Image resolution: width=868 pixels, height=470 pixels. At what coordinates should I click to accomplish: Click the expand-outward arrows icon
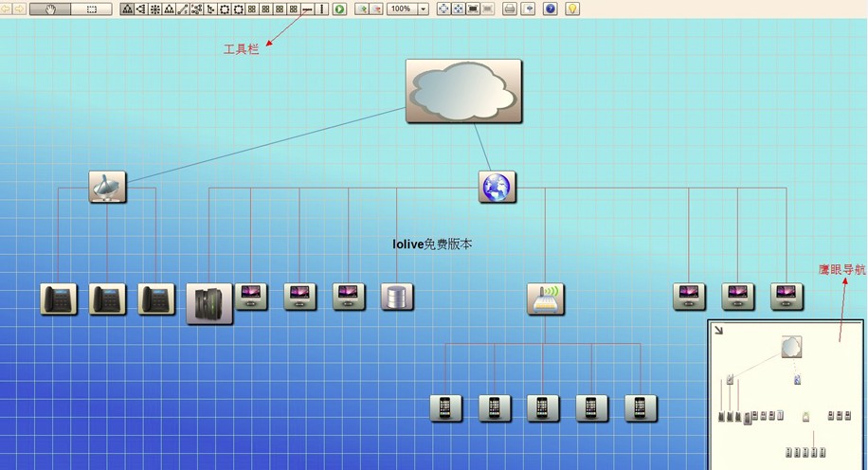(x=459, y=9)
